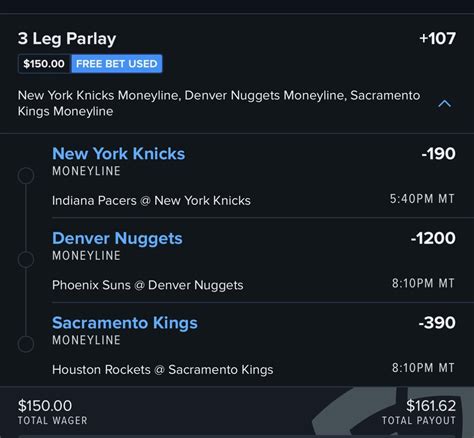Open the New York Knicks team link

pyautogui.click(x=118, y=154)
